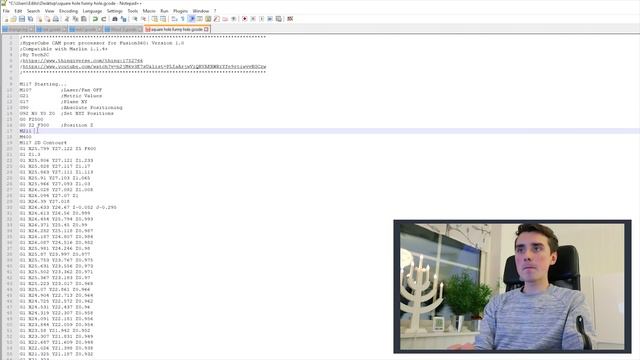
Task: Click Run Macro Multiple Times icon
Action: tap(270, 19)
